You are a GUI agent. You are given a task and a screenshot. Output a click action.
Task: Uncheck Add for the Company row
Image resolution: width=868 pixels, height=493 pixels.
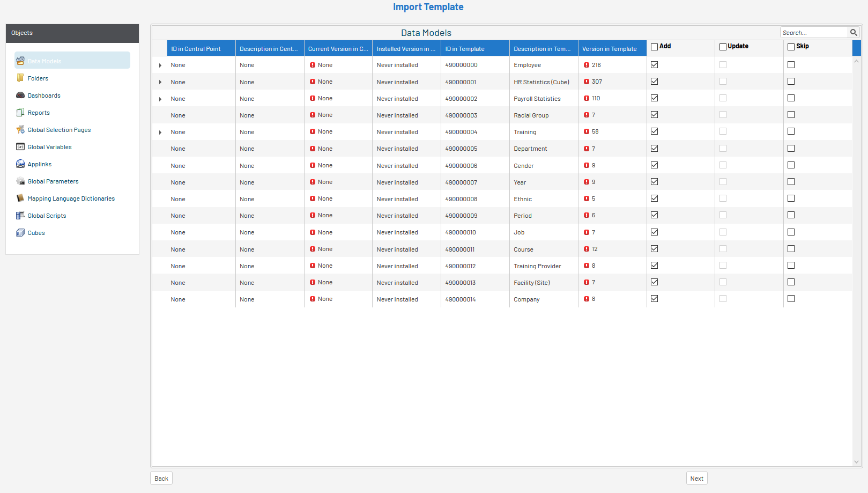coord(654,299)
